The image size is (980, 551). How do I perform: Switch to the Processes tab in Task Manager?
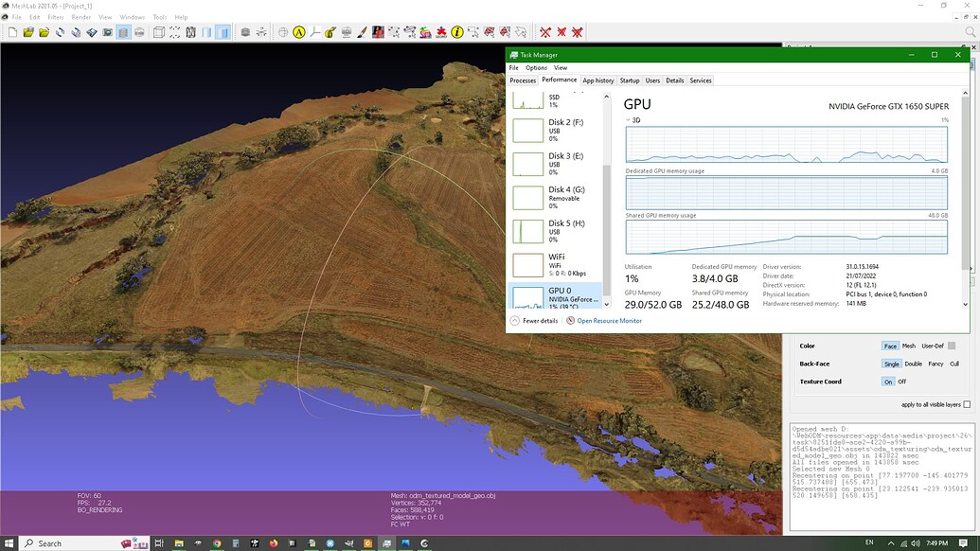click(x=523, y=80)
